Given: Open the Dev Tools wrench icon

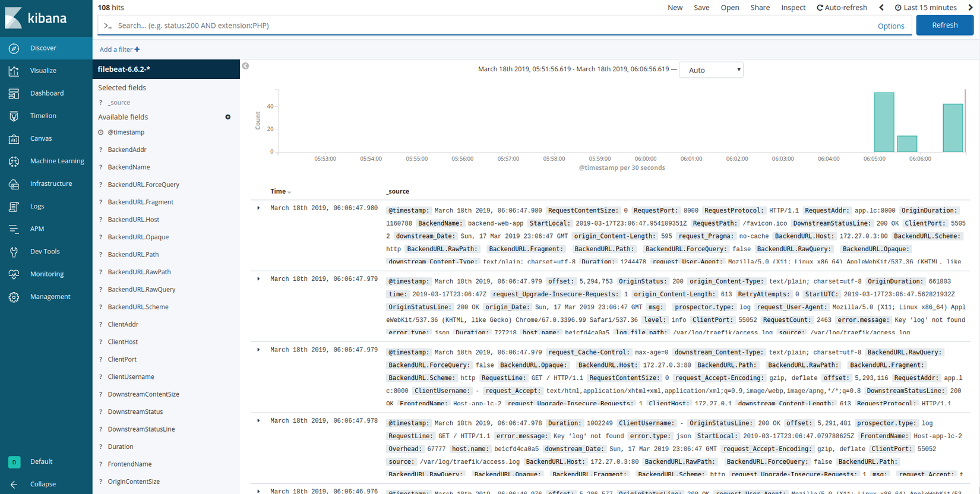Looking at the screenshot, I should (14, 251).
